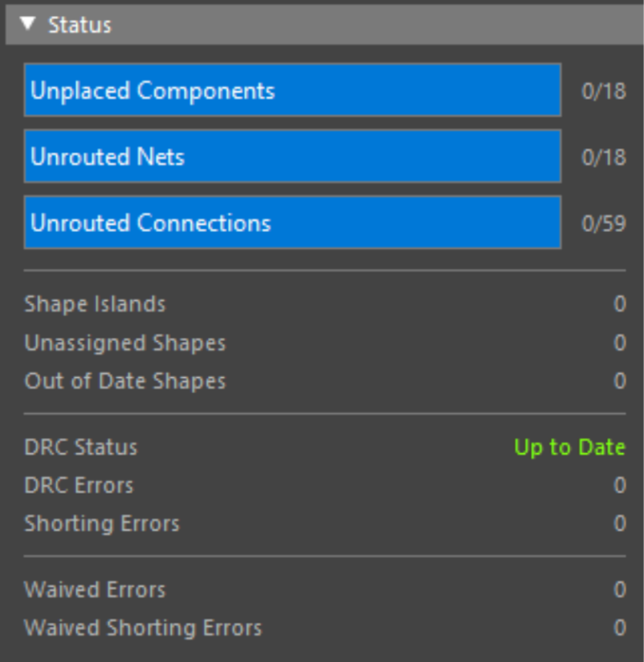Click the 0/18 Unplaced Components count
Viewport: 644px width, 662px height.
pyautogui.click(x=604, y=91)
